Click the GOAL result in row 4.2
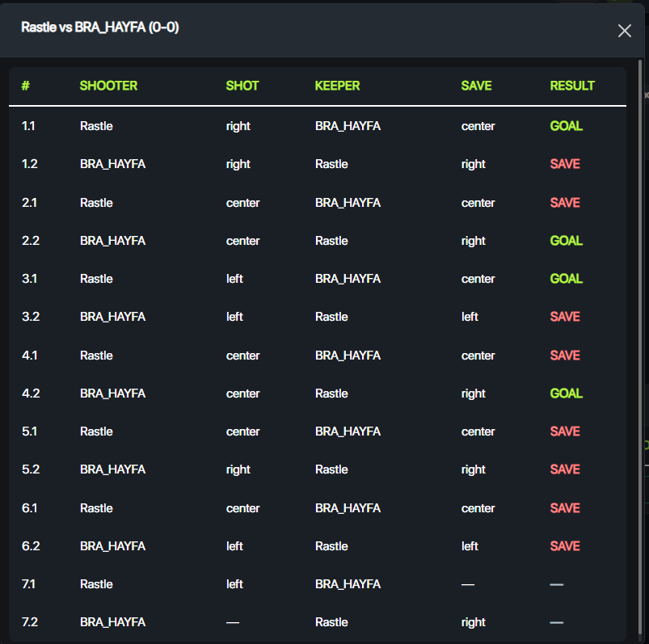This screenshot has height=644, width=649. click(x=566, y=394)
